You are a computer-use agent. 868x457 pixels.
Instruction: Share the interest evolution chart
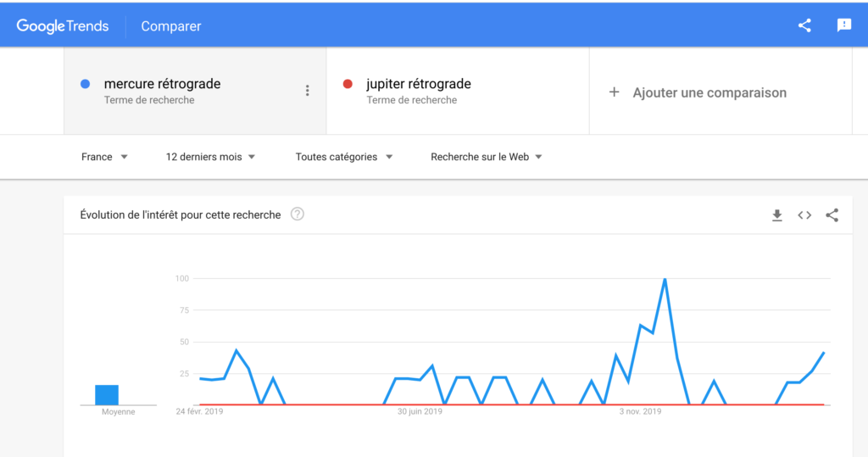point(832,215)
